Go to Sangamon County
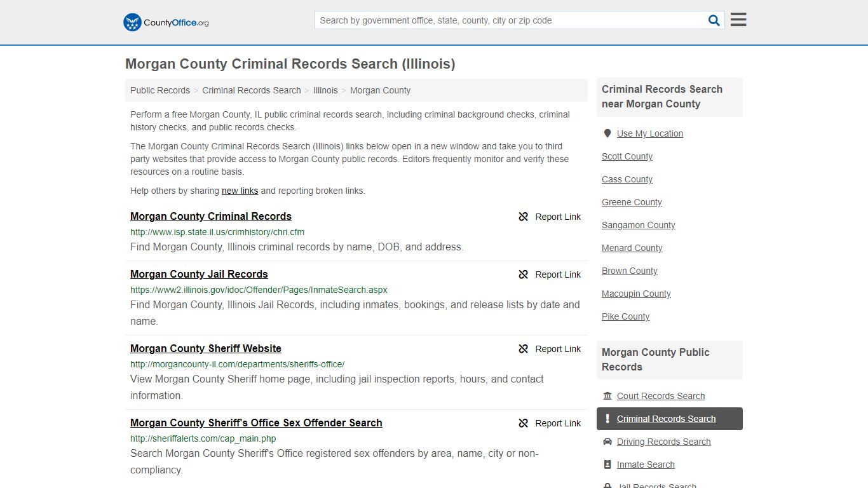 coord(639,225)
